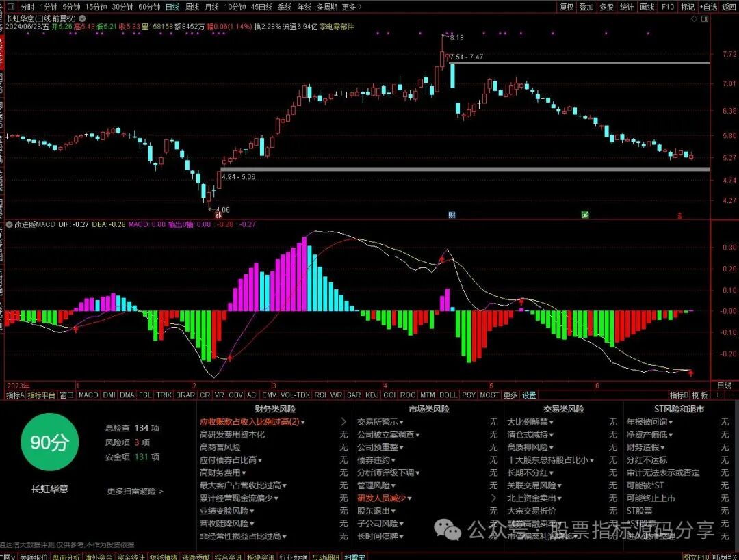Viewport: 739px width, 560px height.
Task: Open the 更多扫雷避险 link
Action: click(x=135, y=491)
